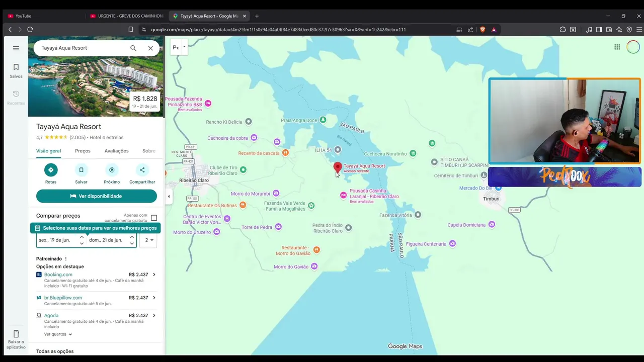
Task: Open Patrocinado more options dots
Action: tap(65, 259)
